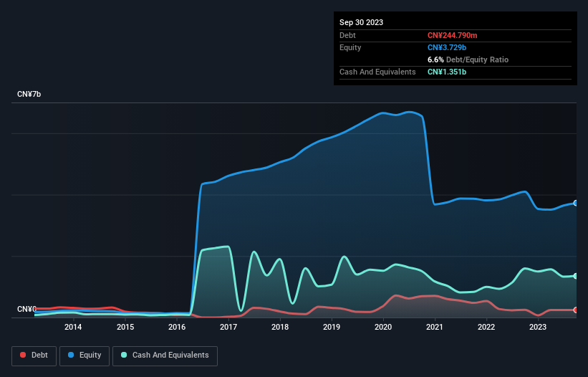The width and height of the screenshot is (588, 377).
Task: Click the 2014 x-axis label
Action: [x=73, y=327]
